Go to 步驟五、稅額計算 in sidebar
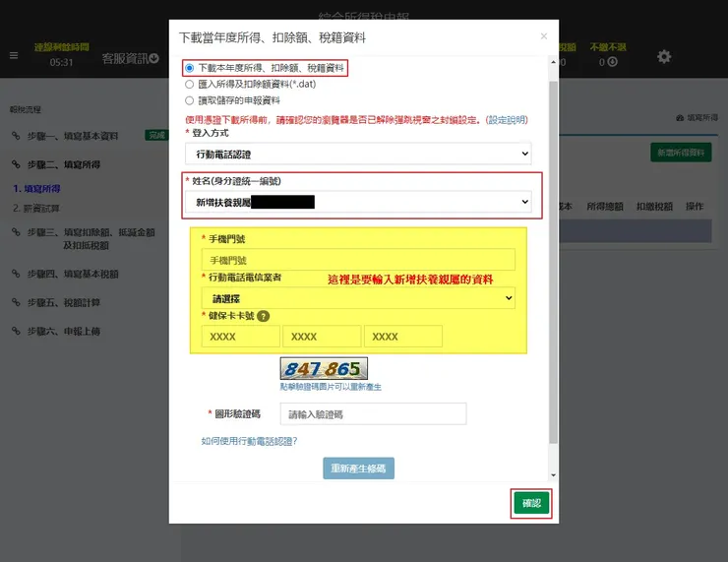This screenshot has width=728, height=562. (x=64, y=302)
